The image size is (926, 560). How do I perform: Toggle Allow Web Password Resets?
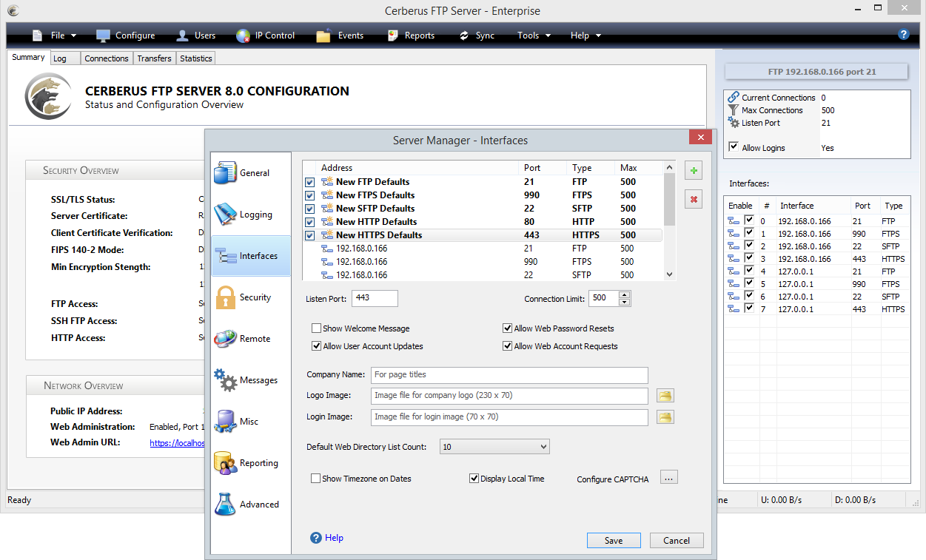(508, 328)
